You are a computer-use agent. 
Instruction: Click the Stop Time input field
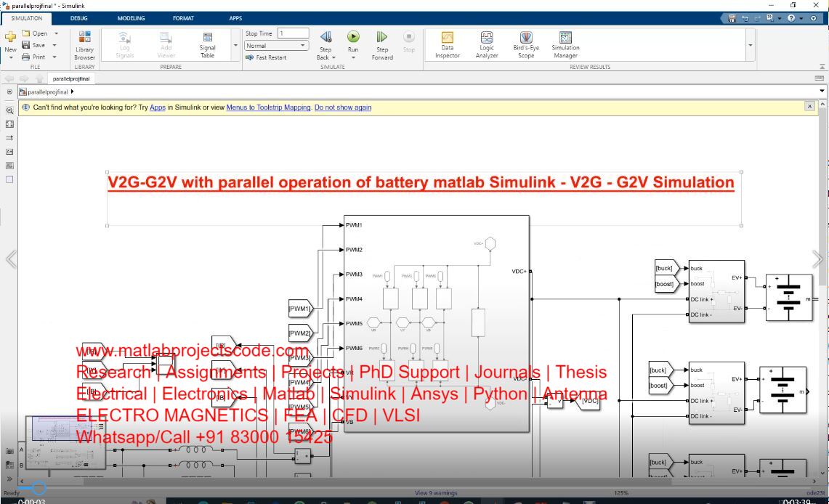coord(293,33)
